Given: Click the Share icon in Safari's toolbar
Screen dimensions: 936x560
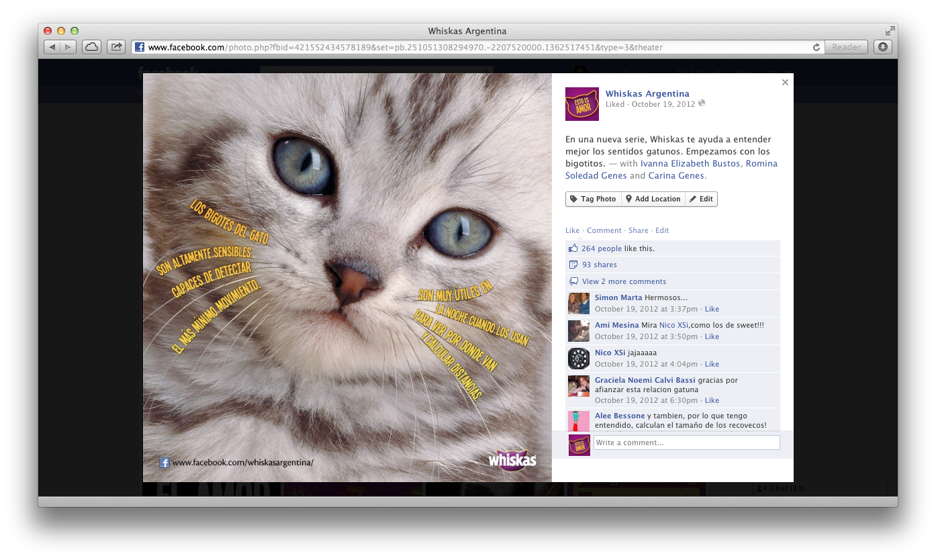Looking at the screenshot, I should click(116, 47).
